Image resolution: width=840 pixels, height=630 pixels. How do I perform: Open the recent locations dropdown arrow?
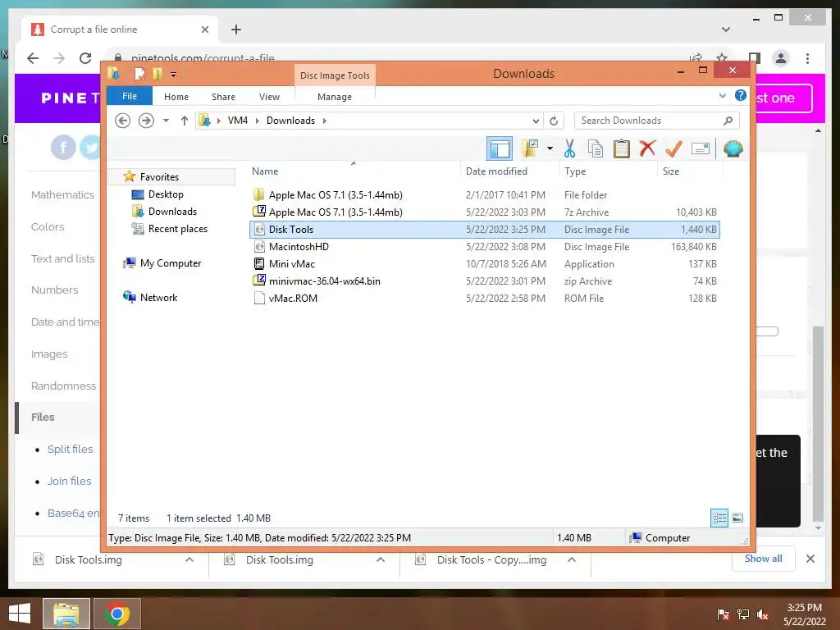click(x=166, y=121)
